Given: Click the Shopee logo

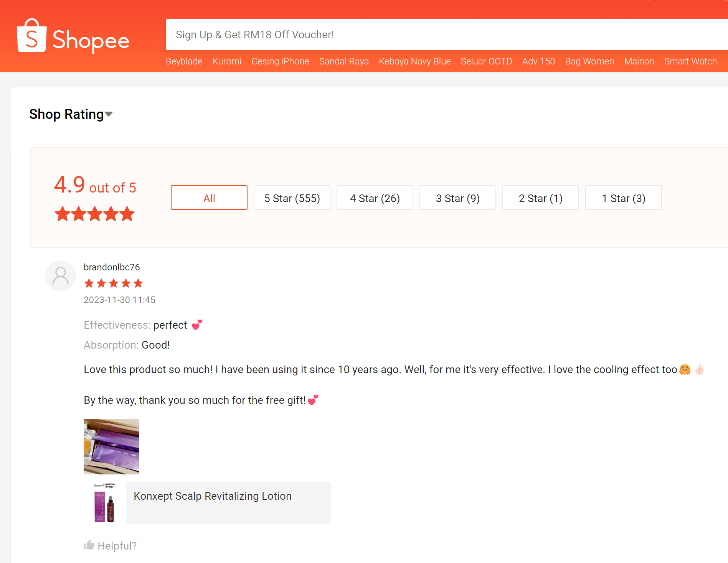Looking at the screenshot, I should [x=73, y=36].
